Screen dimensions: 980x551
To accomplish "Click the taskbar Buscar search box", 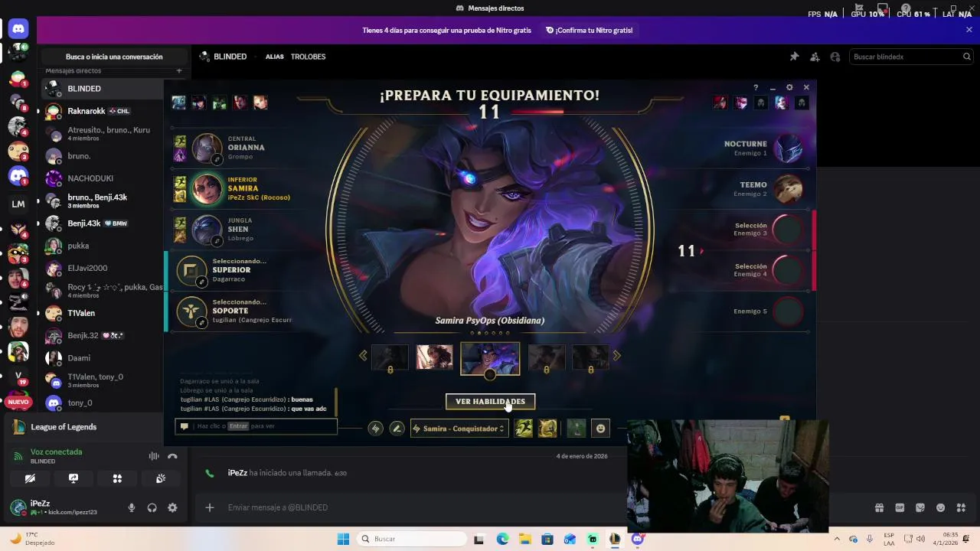I will [412, 539].
